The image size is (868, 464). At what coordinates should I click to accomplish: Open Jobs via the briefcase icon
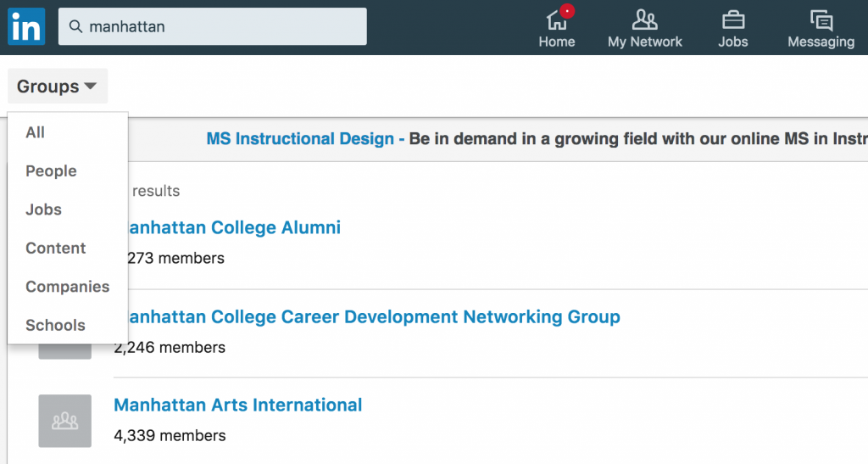coord(733,28)
